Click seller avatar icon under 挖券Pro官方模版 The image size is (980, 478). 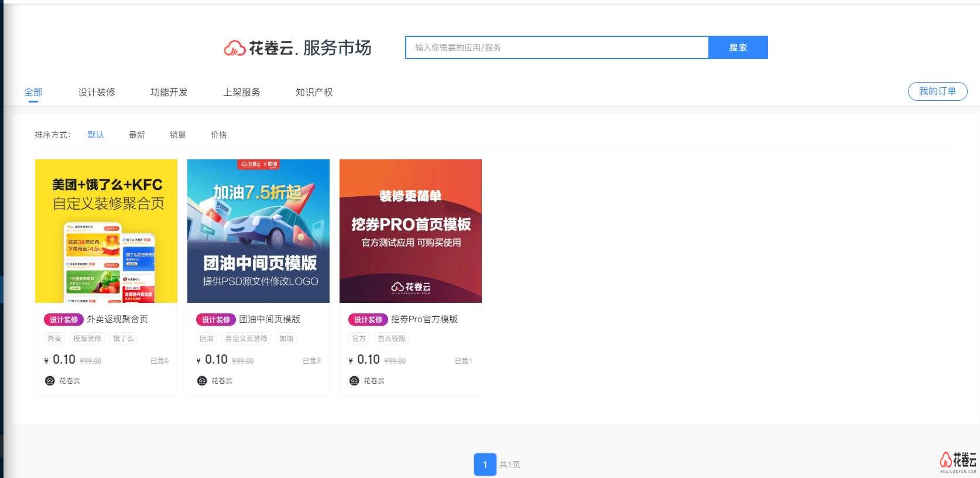pyautogui.click(x=354, y=381)
